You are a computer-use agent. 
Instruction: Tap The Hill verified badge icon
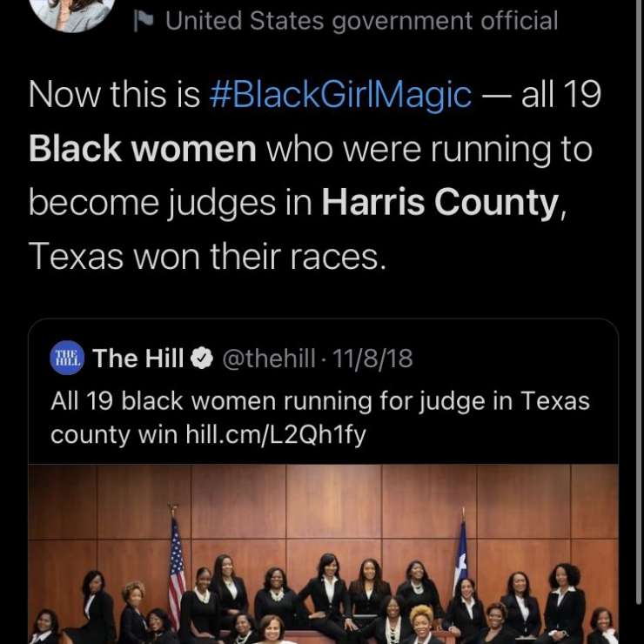(202, 358)
